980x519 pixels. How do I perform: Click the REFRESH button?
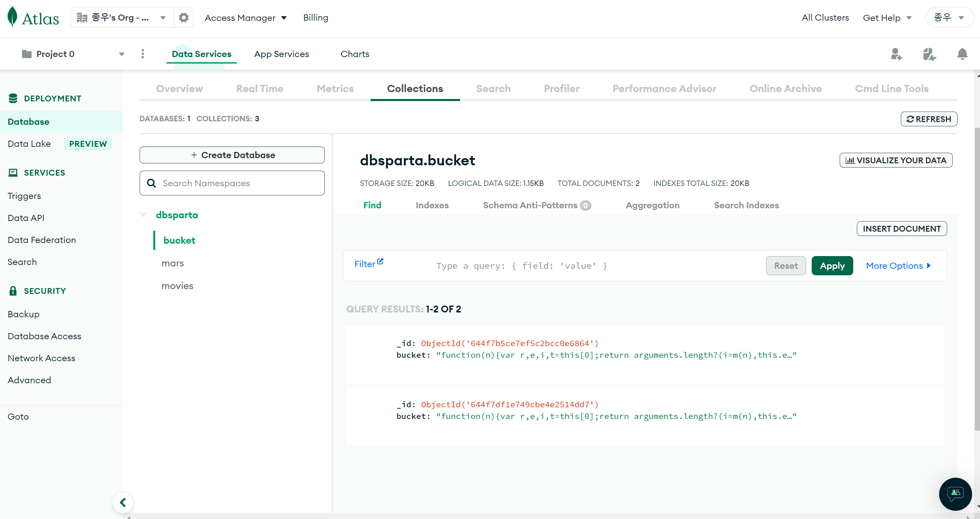(928, 119)
